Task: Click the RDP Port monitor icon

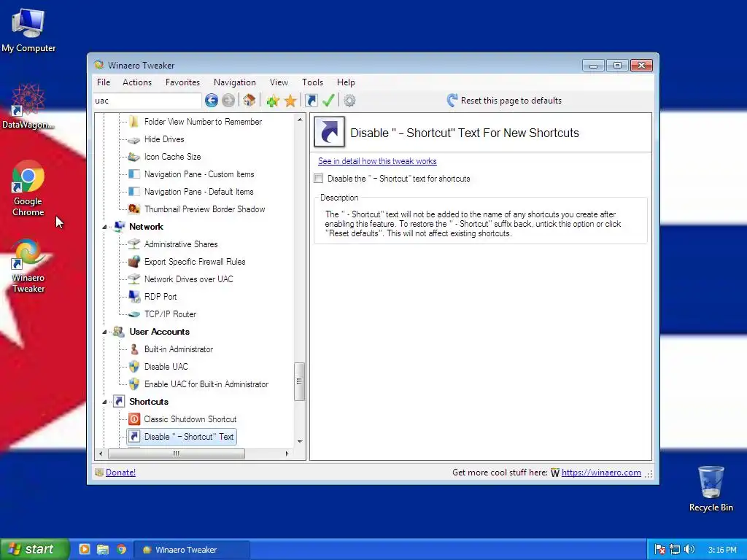Action: pyautogui.click(x=134, y=297)
